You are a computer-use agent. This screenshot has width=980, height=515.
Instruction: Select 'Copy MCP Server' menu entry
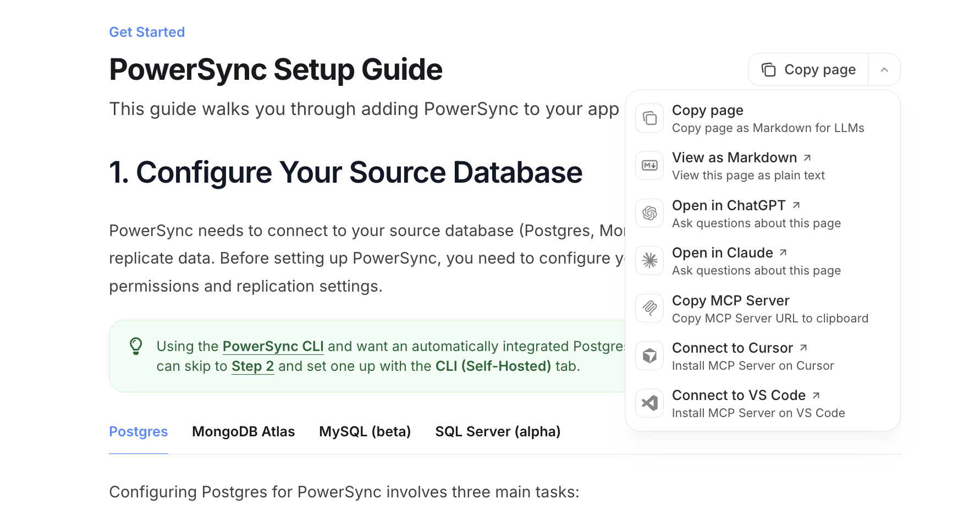click(762, 309)
